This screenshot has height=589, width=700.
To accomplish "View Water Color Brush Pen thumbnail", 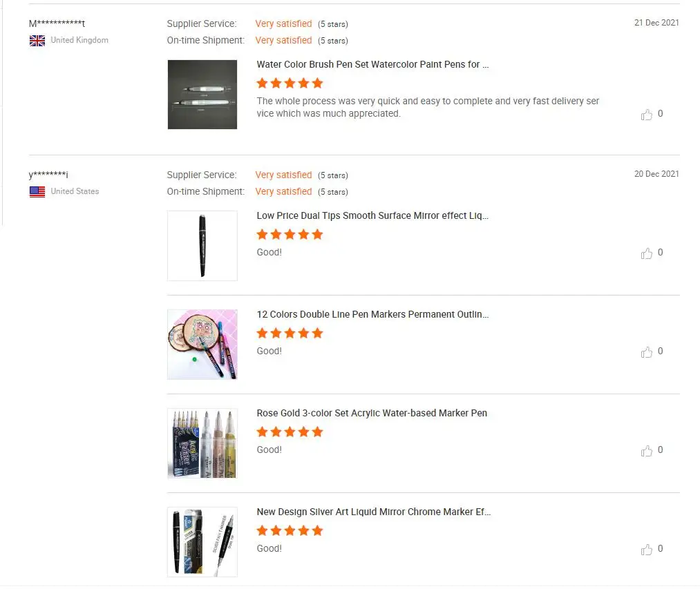I will pyautogui.click(x=202, y=95).
